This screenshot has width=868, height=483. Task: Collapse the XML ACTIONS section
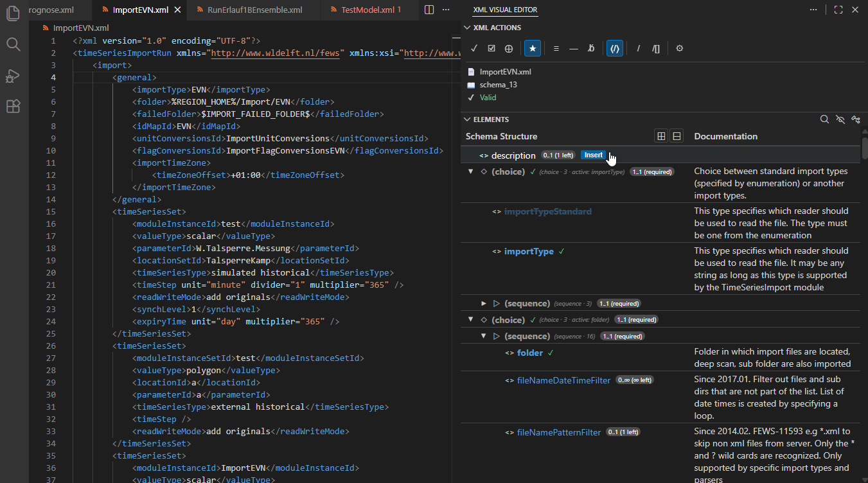pos(467,28)
